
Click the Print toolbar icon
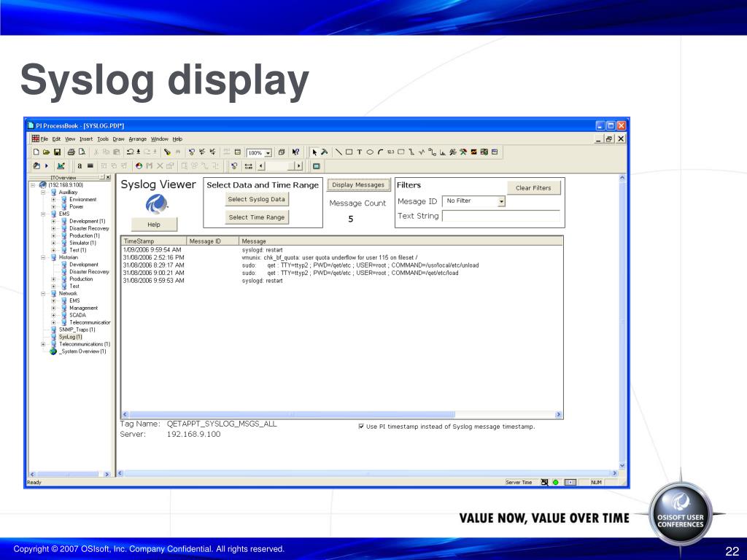click(x=71, y=152)
